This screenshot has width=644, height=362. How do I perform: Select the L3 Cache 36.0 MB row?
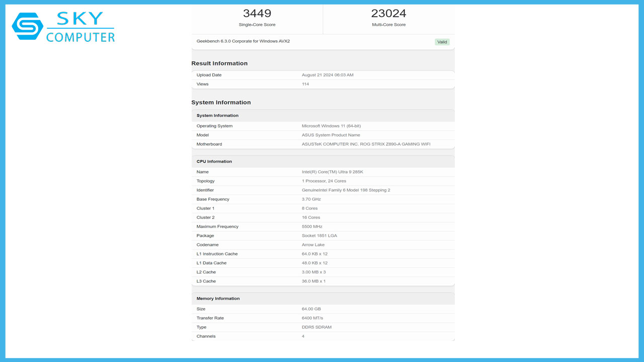(314, 281)
